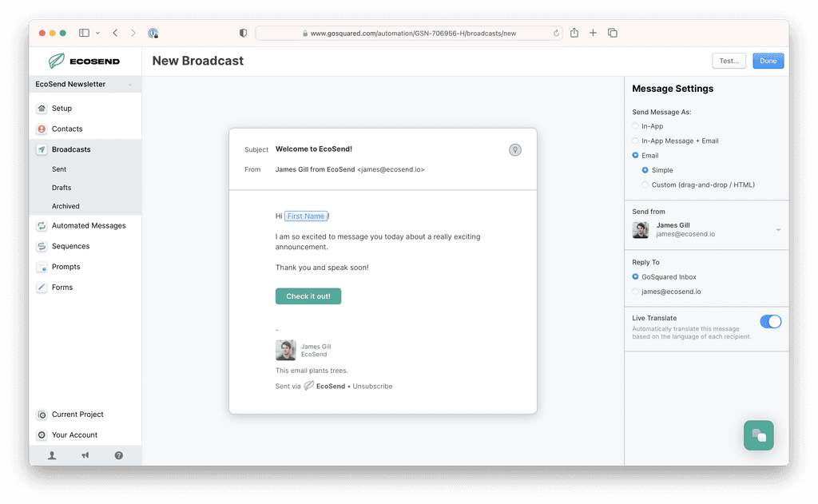Click the green Check it out button
This screenshot has width=818, height=504.
click(308, 296)
